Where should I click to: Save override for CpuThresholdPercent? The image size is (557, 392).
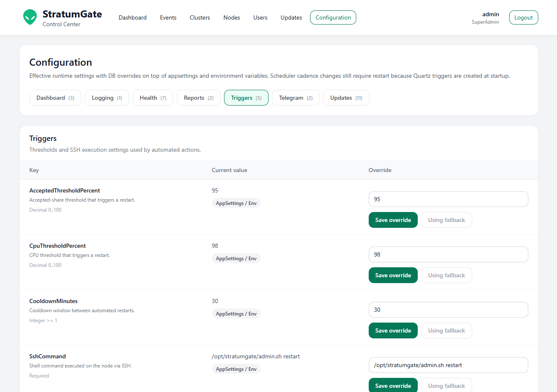click(x=393, y=275)
